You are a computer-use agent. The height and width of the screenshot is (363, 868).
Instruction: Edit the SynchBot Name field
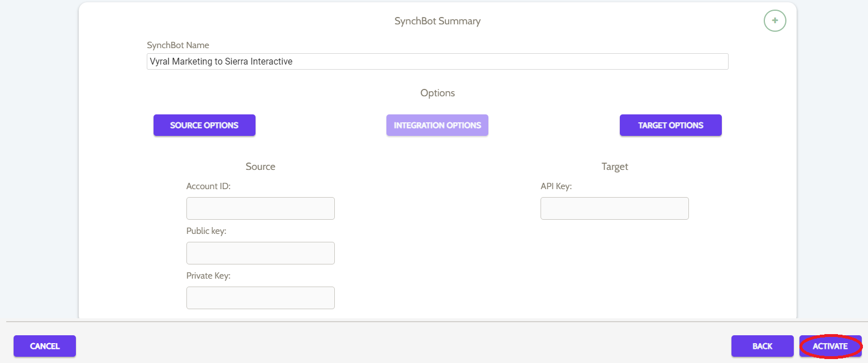tap(437, 61)
